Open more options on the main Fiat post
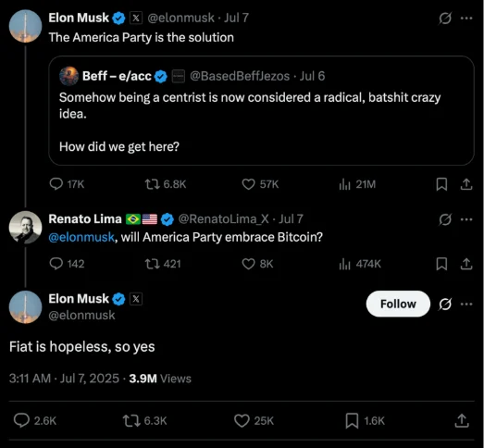This screenshot has height=448, width=484. pos(466,305)
